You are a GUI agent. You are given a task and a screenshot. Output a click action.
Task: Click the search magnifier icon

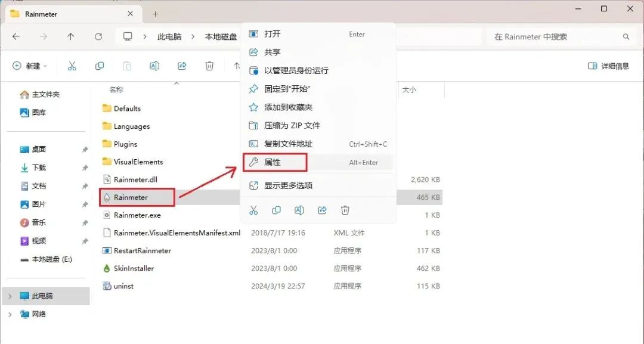pyautogui.click(x=626, y=36)
